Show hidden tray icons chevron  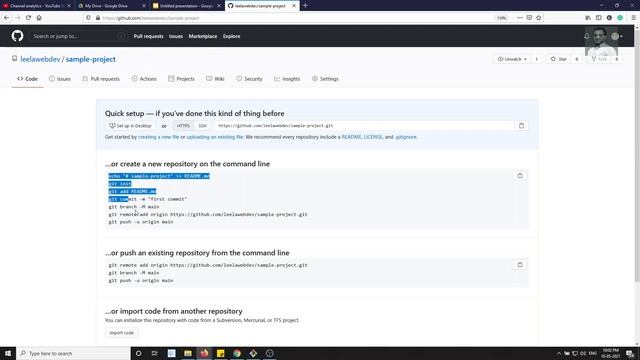(558, 353)
